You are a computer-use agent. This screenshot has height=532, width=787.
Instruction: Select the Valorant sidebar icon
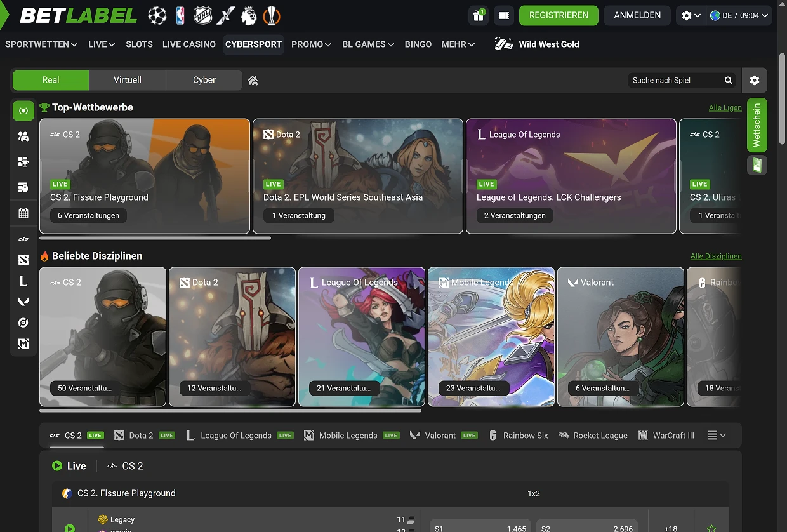tap(23, 302)
